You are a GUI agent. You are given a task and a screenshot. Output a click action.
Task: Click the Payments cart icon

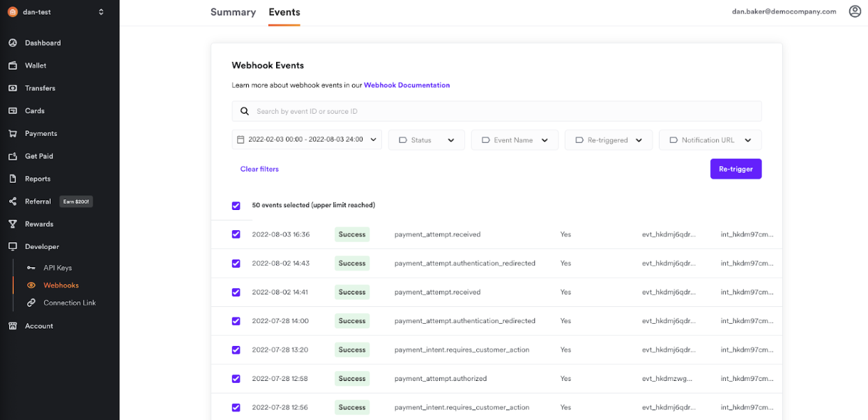[x=13, y=134]
